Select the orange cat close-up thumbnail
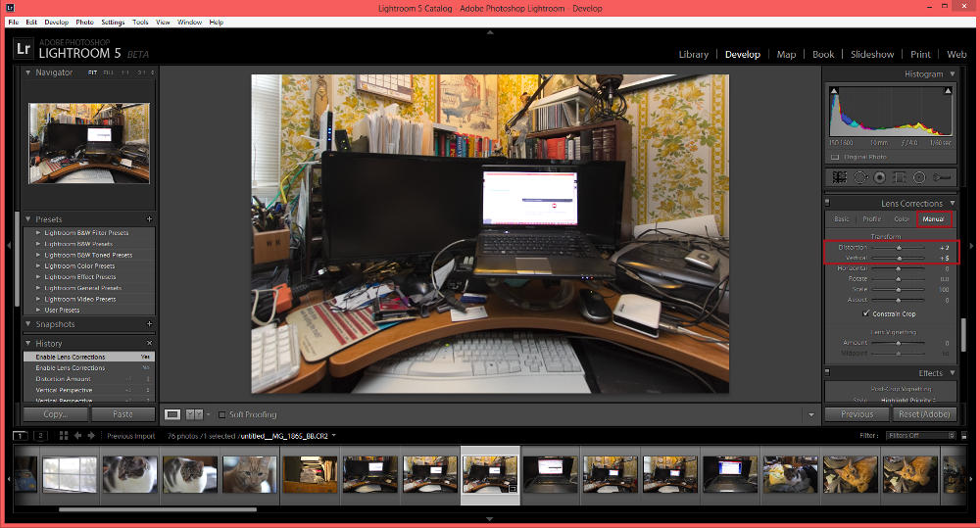 pyautogui.click(x=249, y=474)
